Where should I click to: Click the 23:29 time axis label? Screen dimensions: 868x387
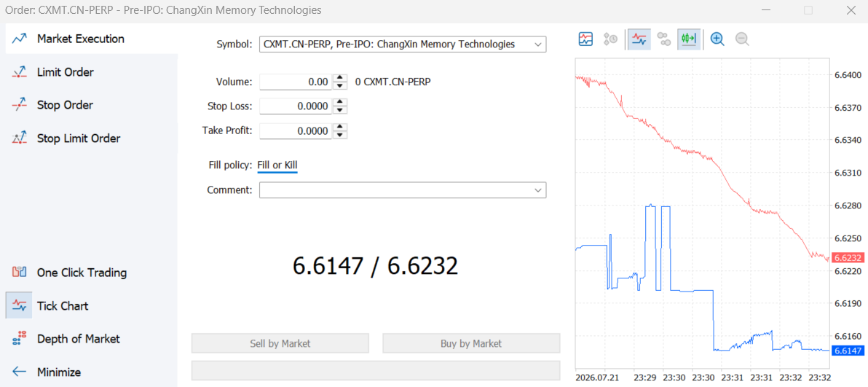[x=645, y=378]
